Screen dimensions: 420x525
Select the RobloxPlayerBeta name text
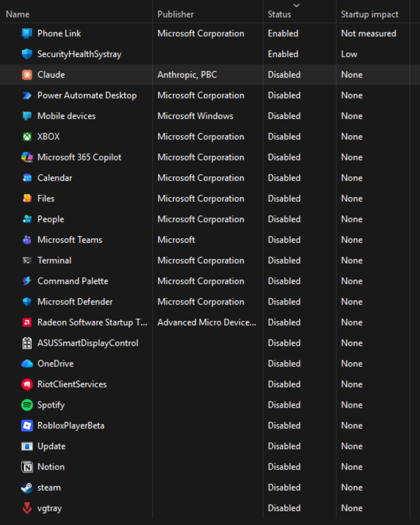71,426
